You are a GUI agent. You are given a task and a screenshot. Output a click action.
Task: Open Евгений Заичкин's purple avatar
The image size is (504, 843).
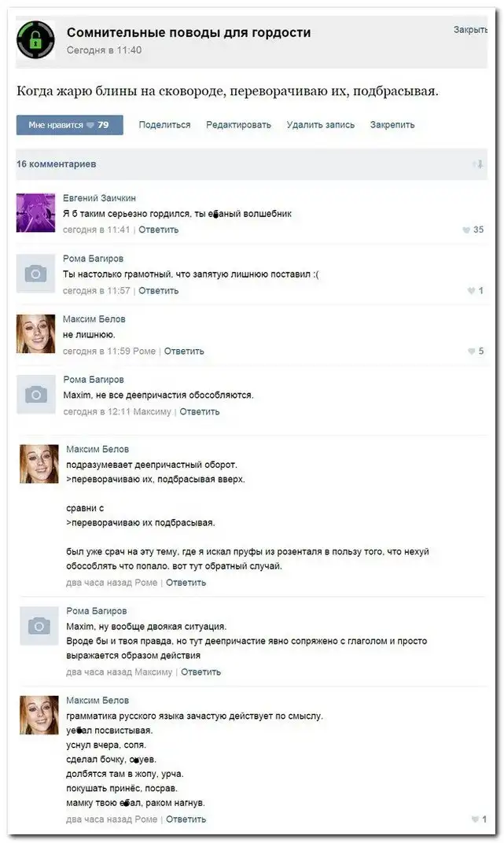(35, 213)
